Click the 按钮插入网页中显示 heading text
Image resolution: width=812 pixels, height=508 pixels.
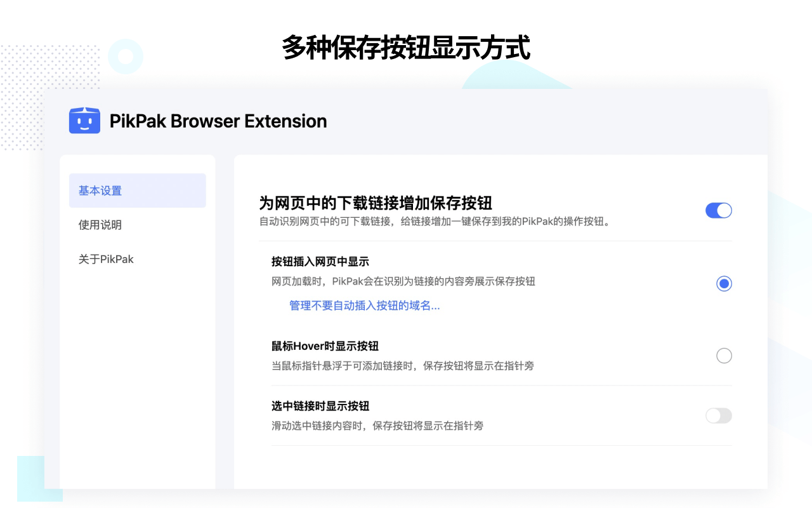320,262
